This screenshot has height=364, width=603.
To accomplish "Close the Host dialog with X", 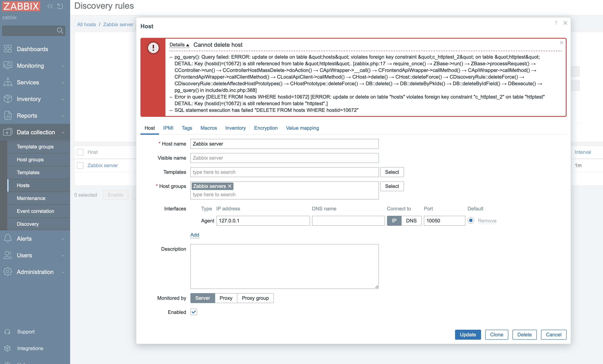I will 565,23.
